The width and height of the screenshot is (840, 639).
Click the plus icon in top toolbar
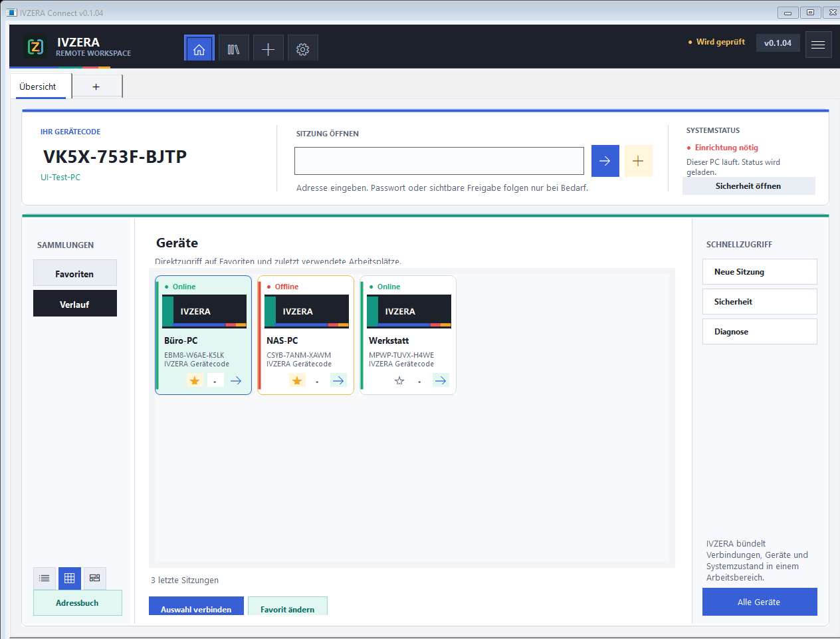pos(268,49)
